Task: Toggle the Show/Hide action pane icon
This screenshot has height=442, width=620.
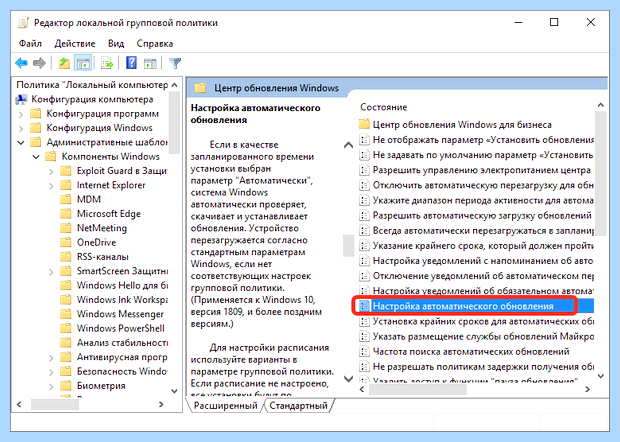Action: point(150,63)
